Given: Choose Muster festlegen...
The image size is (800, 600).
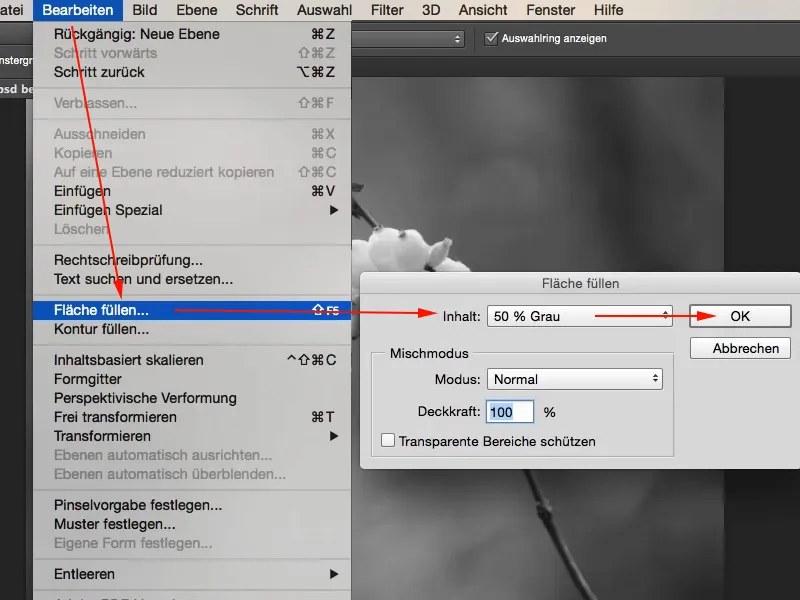Looking at the screenshot, I should click(x=192, y=524).
